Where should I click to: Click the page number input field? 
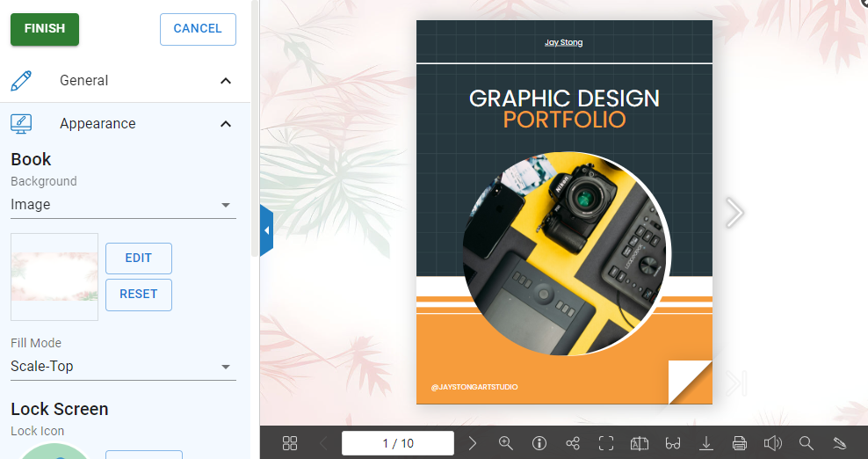coord(397,443)
